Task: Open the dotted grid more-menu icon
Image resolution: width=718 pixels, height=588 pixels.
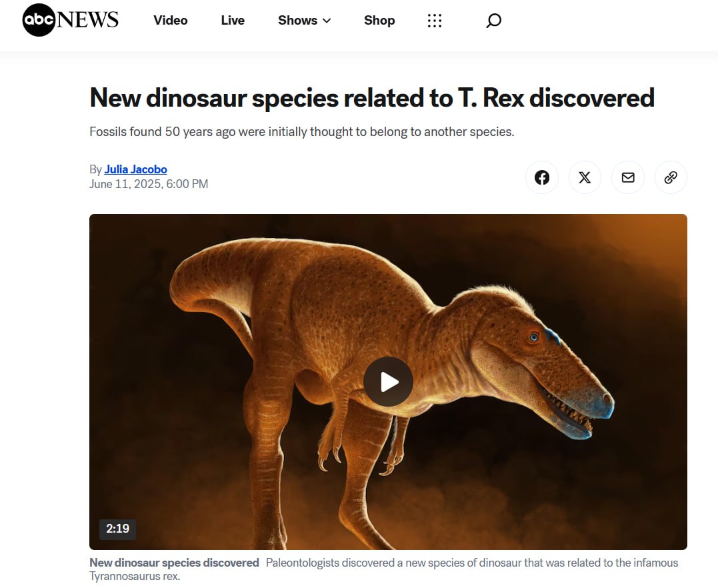Action: tap(435, 21)
